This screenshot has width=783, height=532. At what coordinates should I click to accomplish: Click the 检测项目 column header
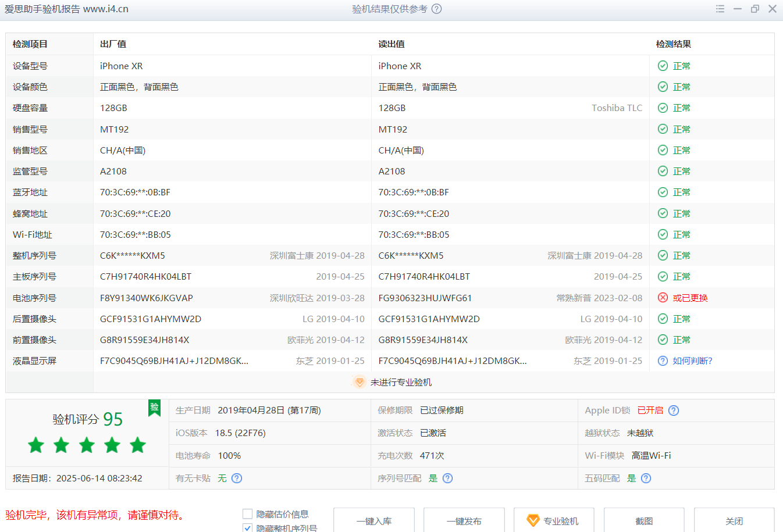[x=30, y=44]
